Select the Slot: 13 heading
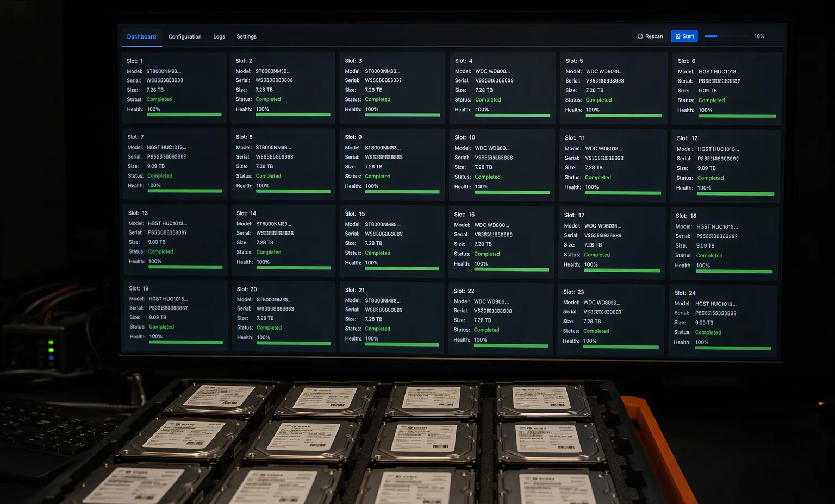The height and width of the screenshot is (504, 835). pyautogui.click(x=138, y=213)
